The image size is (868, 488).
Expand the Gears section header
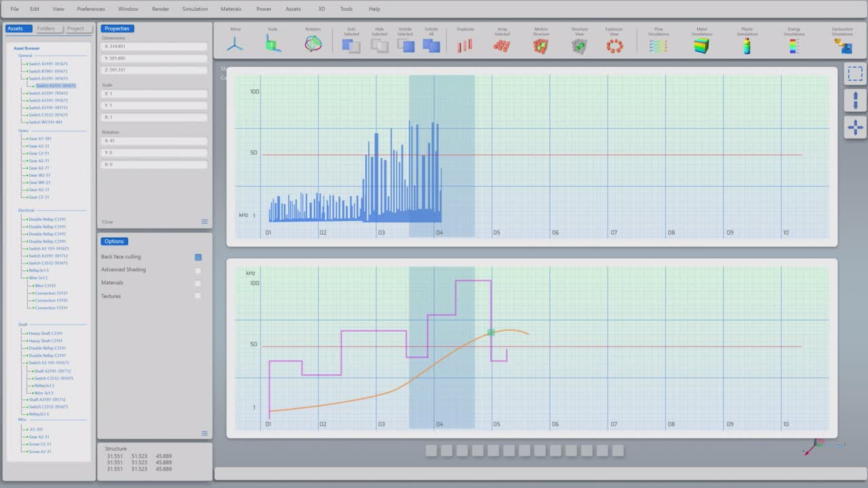[x=22, y=130]
